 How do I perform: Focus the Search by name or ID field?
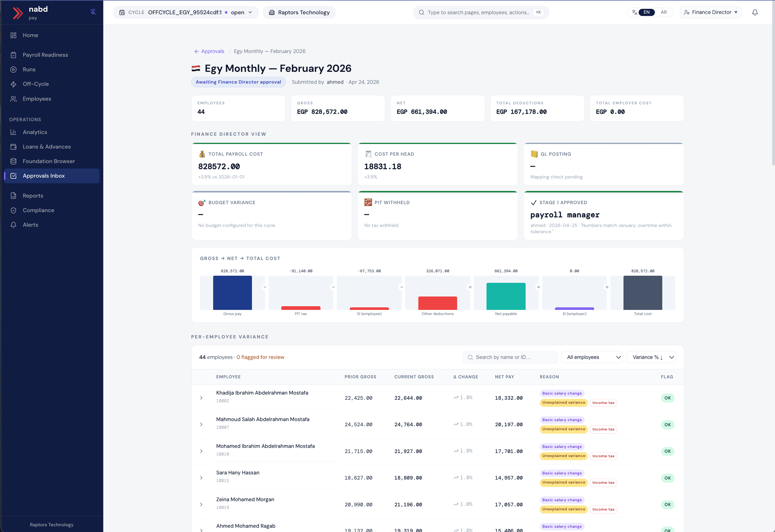[x=510, y=357]
